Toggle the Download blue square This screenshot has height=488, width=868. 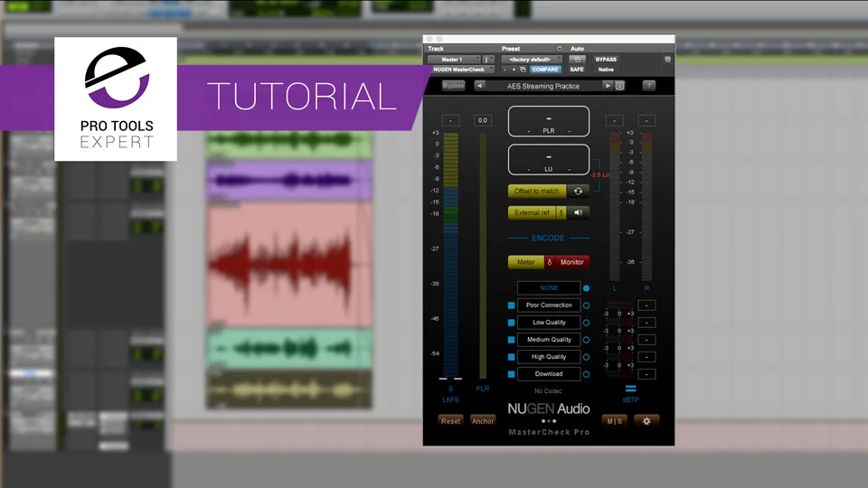(x=512, y=374)
